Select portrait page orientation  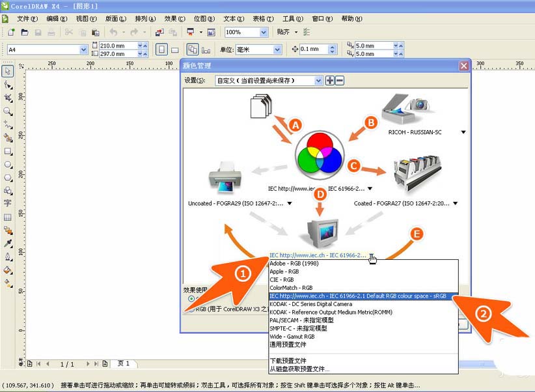pos(161,49)
